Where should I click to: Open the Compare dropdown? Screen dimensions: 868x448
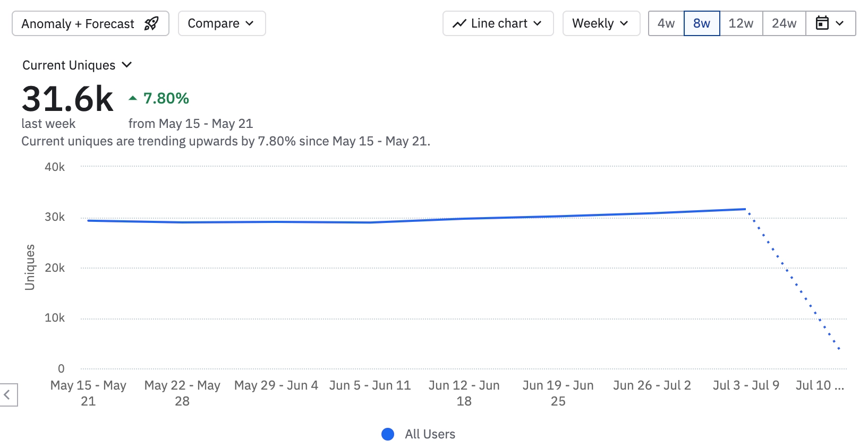point(222,23)
